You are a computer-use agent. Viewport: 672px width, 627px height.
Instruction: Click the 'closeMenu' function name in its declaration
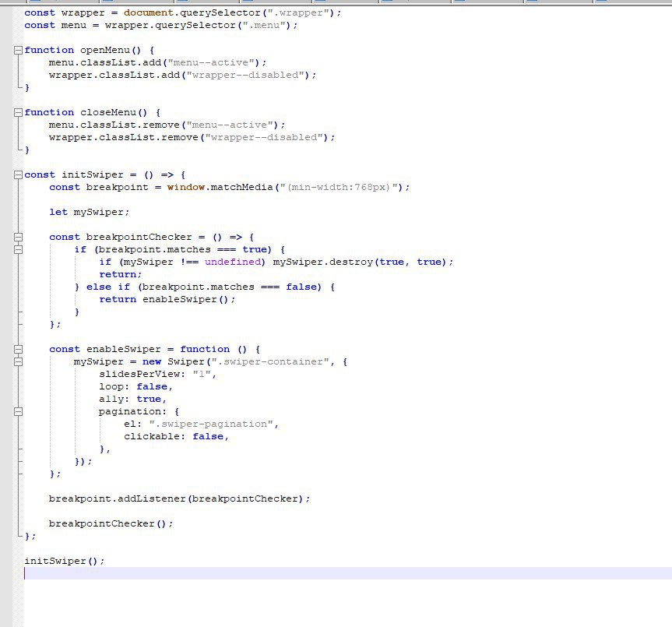tap(108, 112)
